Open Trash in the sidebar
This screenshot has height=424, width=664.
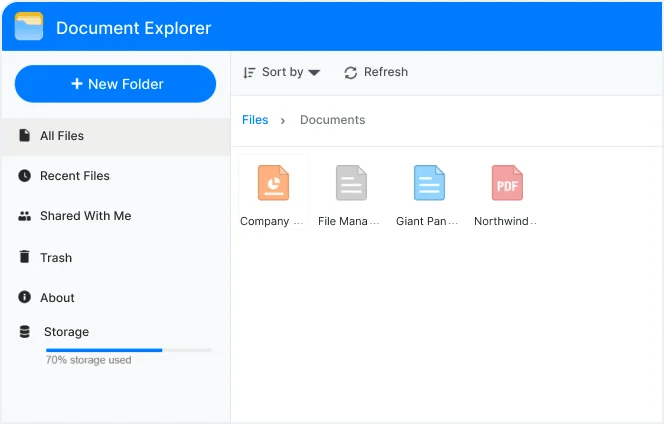click(x=116, y=258)
